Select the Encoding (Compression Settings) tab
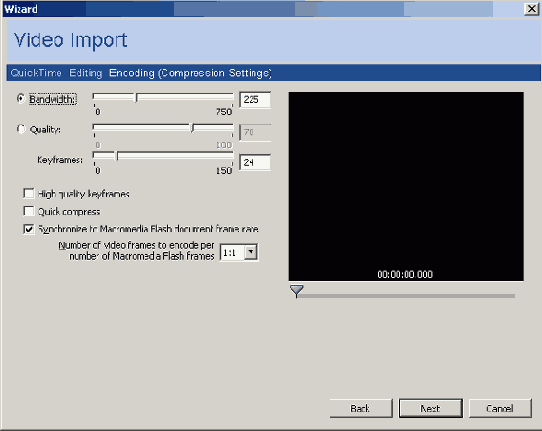Image resolution: width=542 pixels, height=431 pixels. [190, 73]
